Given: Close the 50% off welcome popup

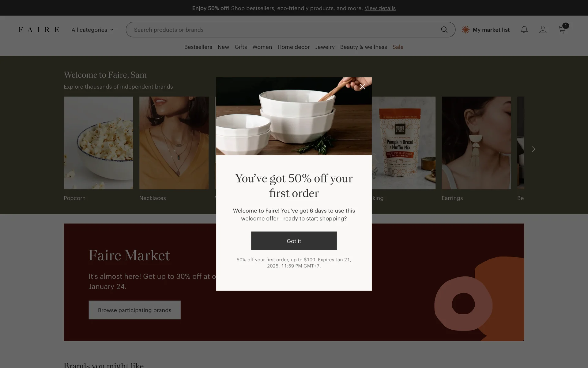Looking at the screenshot, I should pyautogui.click(x=362, y=87).
